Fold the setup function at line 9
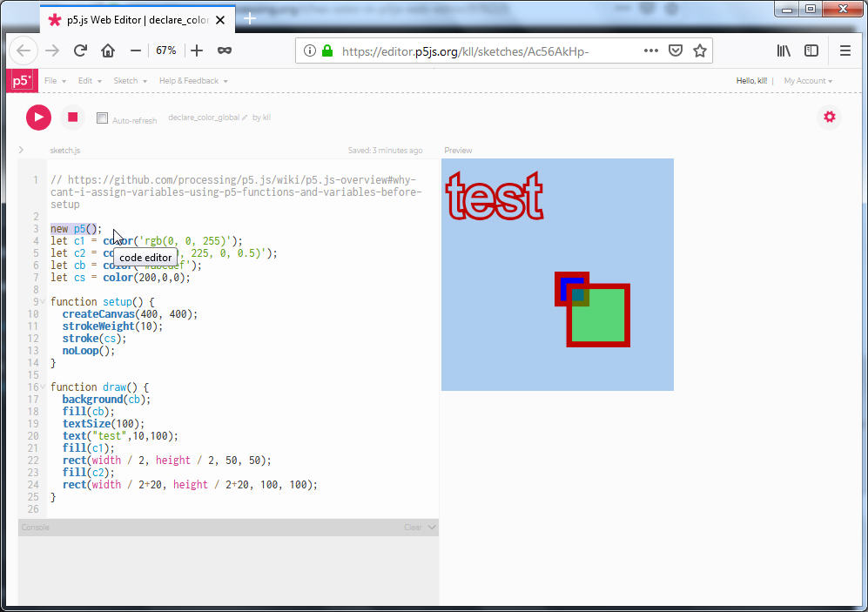 [x=43, y=301]
